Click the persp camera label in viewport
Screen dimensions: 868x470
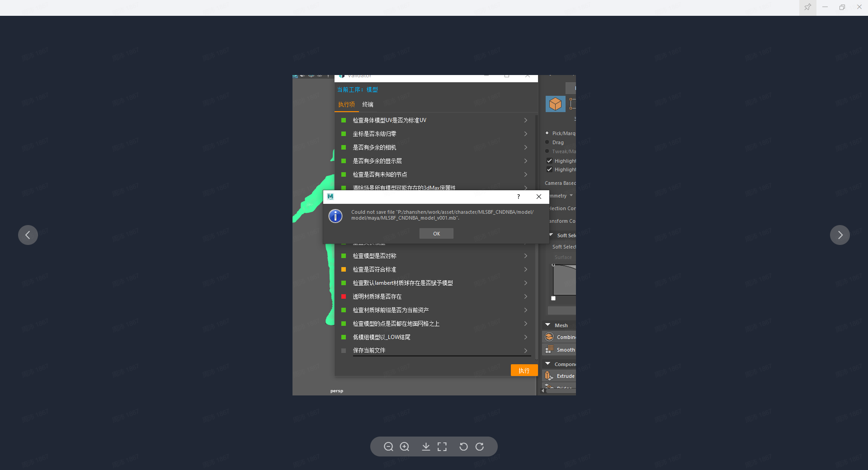[x=337, y=391]
